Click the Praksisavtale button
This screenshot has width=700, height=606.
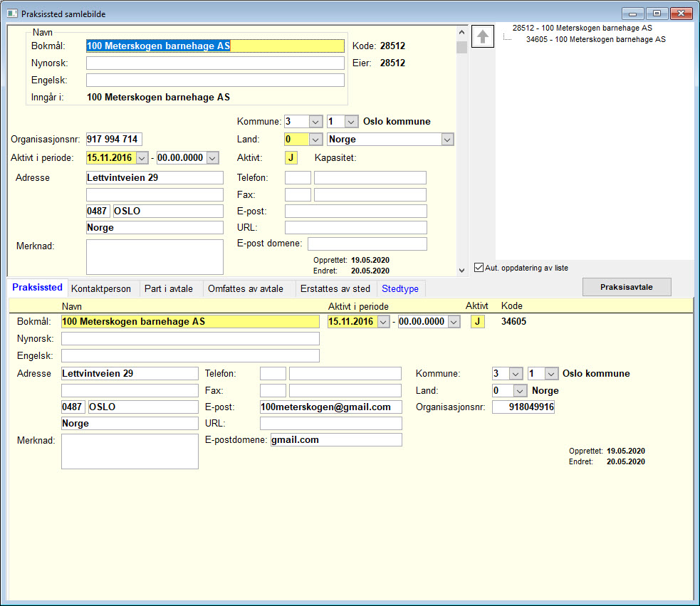pyautogui.click(x=627, y=287)
